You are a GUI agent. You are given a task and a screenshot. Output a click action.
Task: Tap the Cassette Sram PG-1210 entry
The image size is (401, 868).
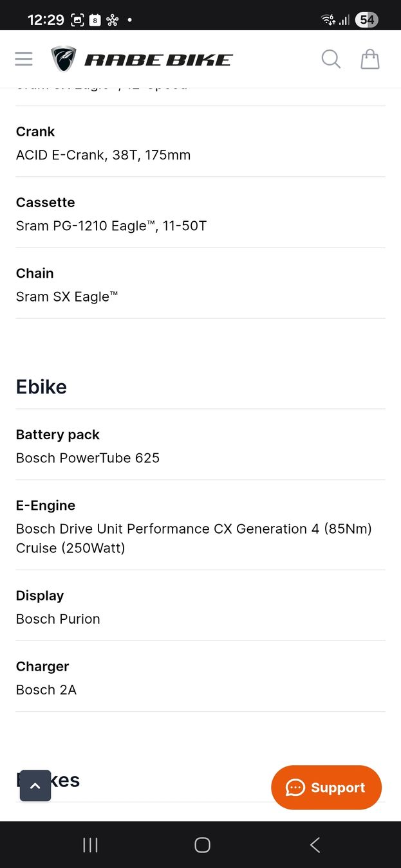pyautogui.click(x=200, y=213)
